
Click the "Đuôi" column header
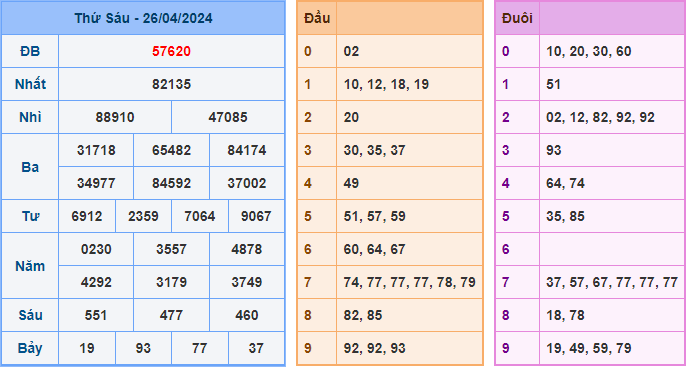(517, 18)
